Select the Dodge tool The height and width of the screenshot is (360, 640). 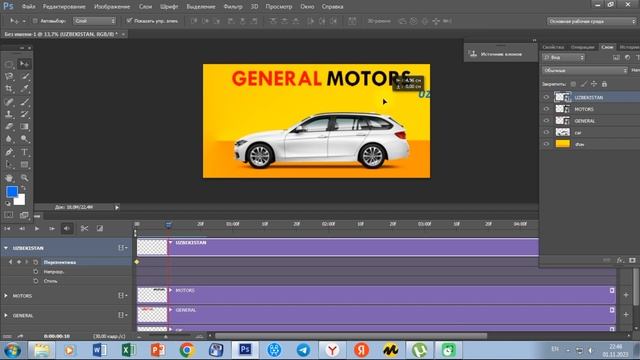click(x=24, y=139)
